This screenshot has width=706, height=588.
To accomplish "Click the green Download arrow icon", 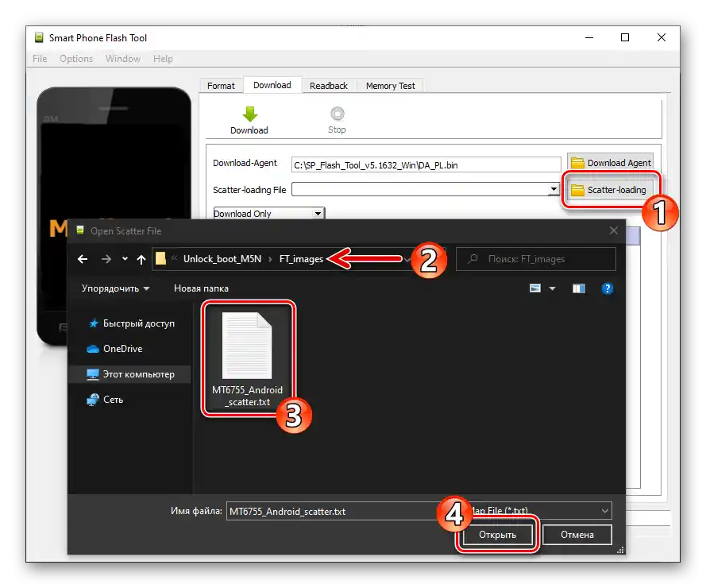I will pyautogui.click(x=250, y=114).
